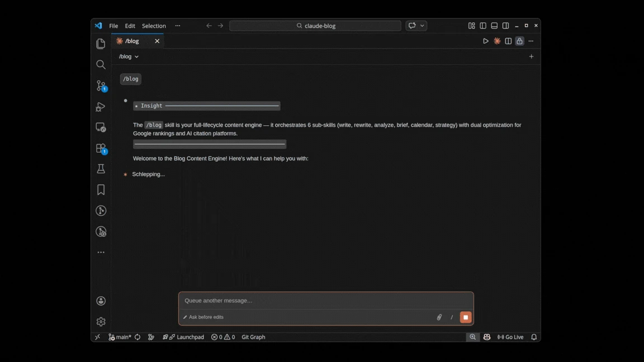Open the Search view in activity bar
Screen dimensions: 644x362
click(101, 64)
